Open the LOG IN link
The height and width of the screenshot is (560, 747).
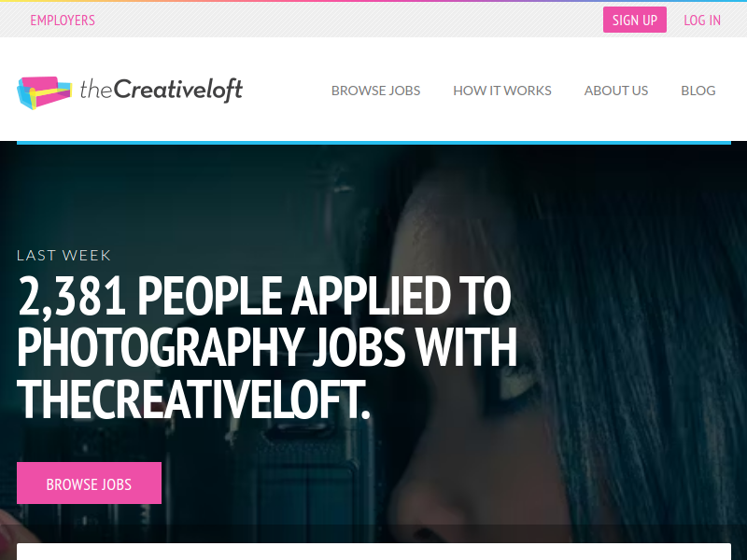pyautogui.click(x=702, y=21)
